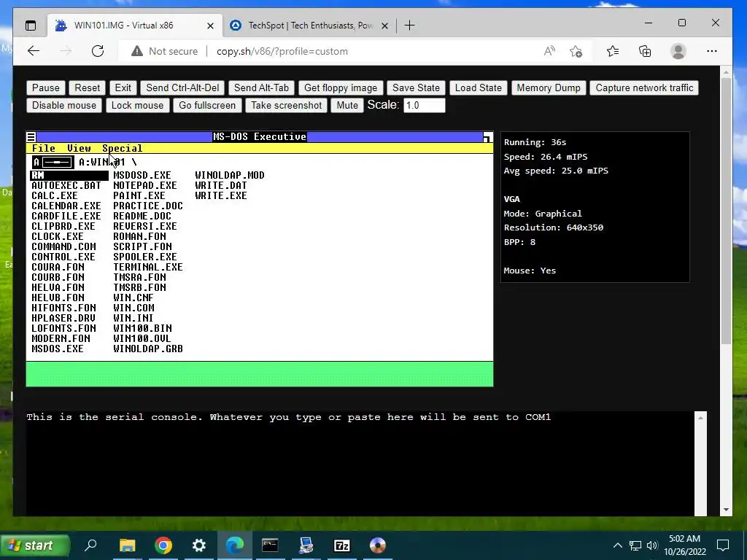The image size is (747, 560).
Task: Open the File menu in MS-DOS Executive
Action: click(43, 149)
